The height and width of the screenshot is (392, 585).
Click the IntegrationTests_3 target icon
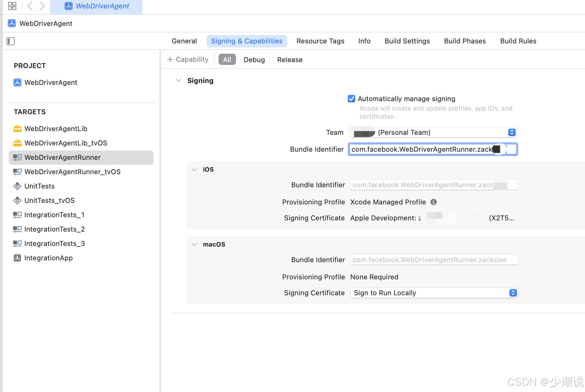[17, 243]
